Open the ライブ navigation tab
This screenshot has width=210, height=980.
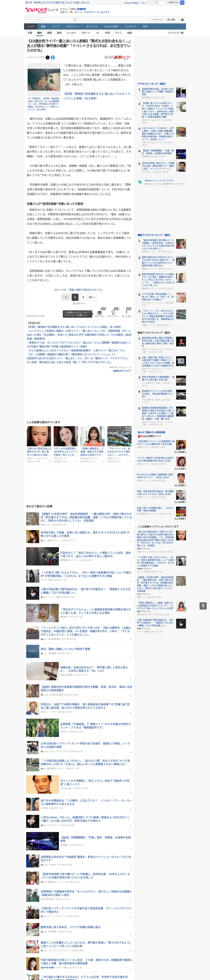[56, 27]
